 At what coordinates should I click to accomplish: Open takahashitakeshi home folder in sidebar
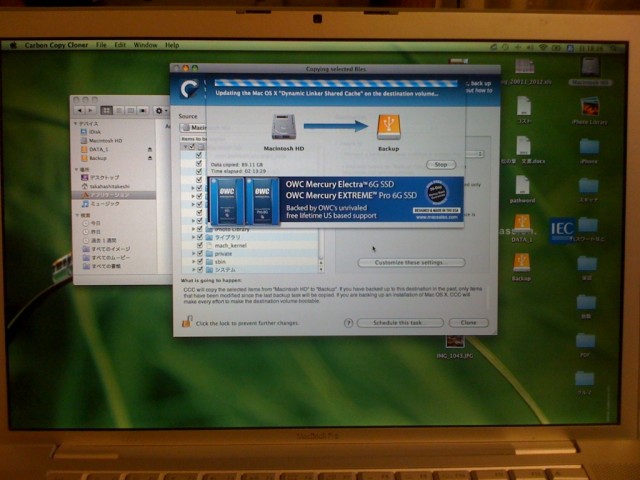(105, 186)
